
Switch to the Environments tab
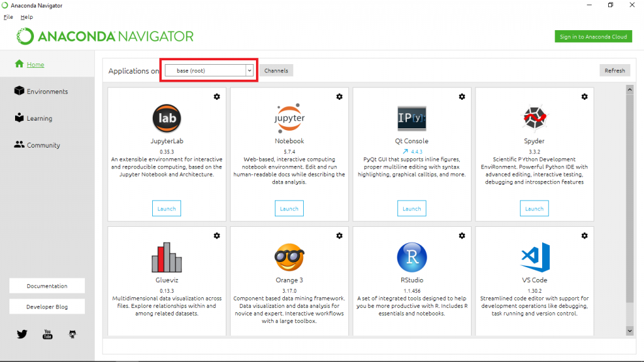(47, 92)
